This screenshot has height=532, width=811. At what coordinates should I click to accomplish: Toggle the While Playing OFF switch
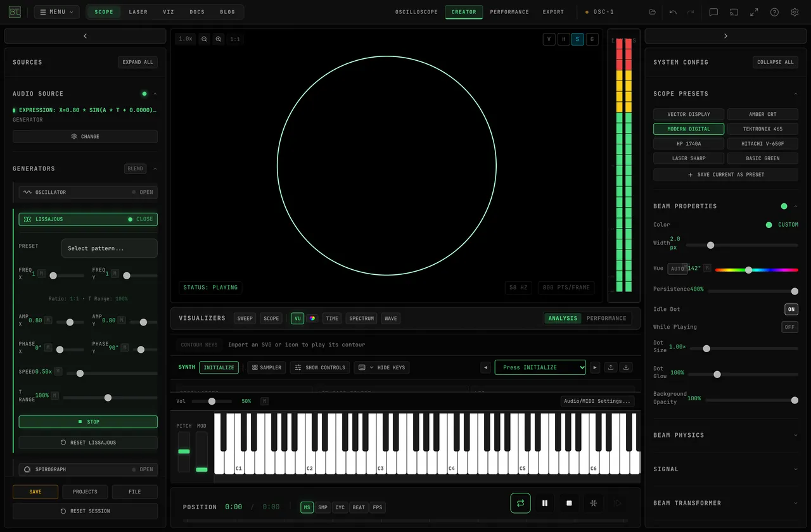789,327
